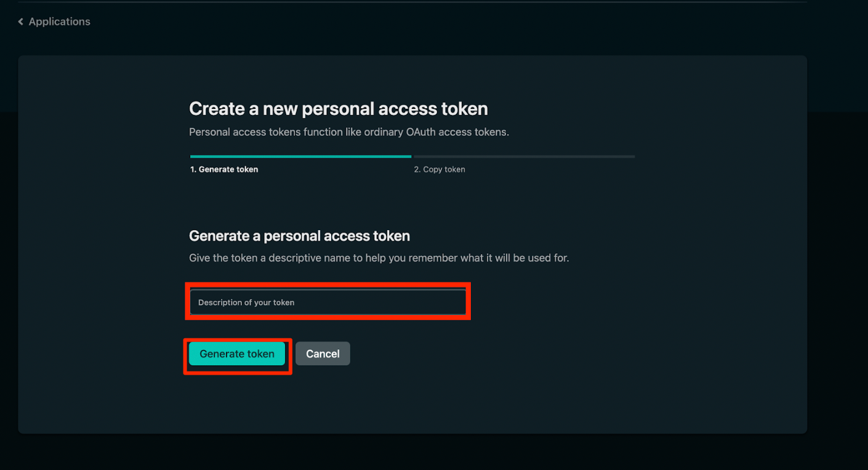Image resolution: width=868 pixels, height=470 pixels.
Task: Select the '1. Generate token' step label
Action: coord(224,170)
